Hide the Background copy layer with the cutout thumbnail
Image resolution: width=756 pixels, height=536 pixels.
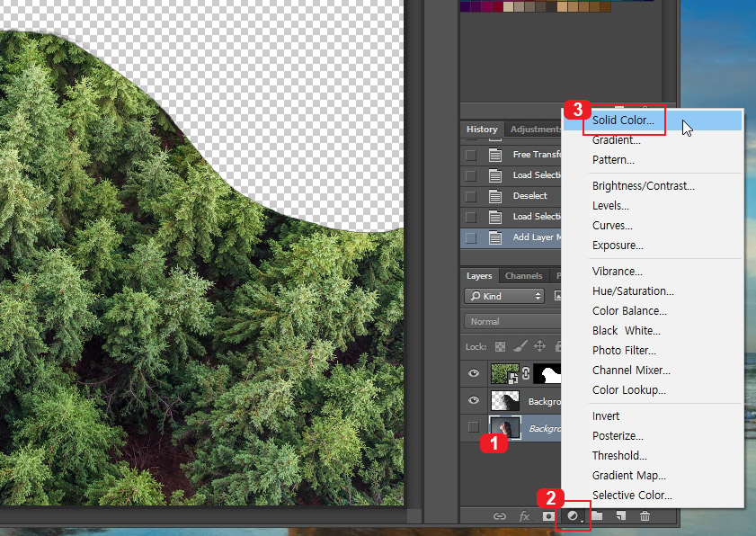tap(474, 400)
